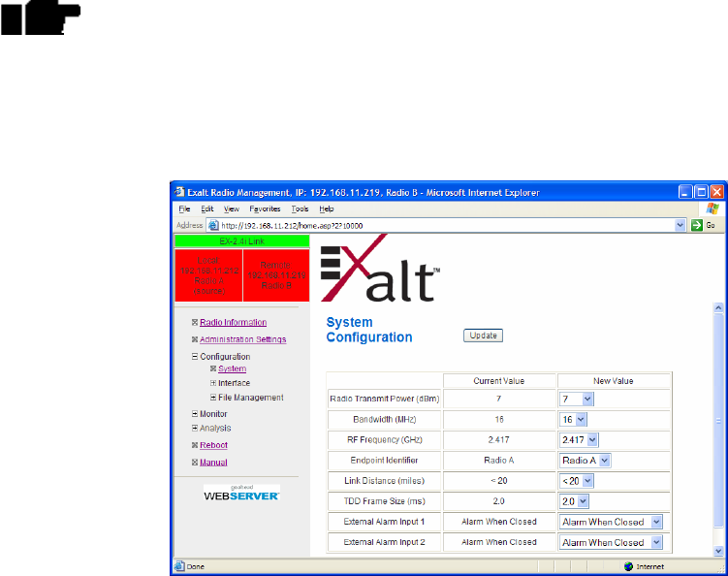Click the Done status bar page icon
The height and width of the screenshot is (576, 728).
tap(179, 566)
